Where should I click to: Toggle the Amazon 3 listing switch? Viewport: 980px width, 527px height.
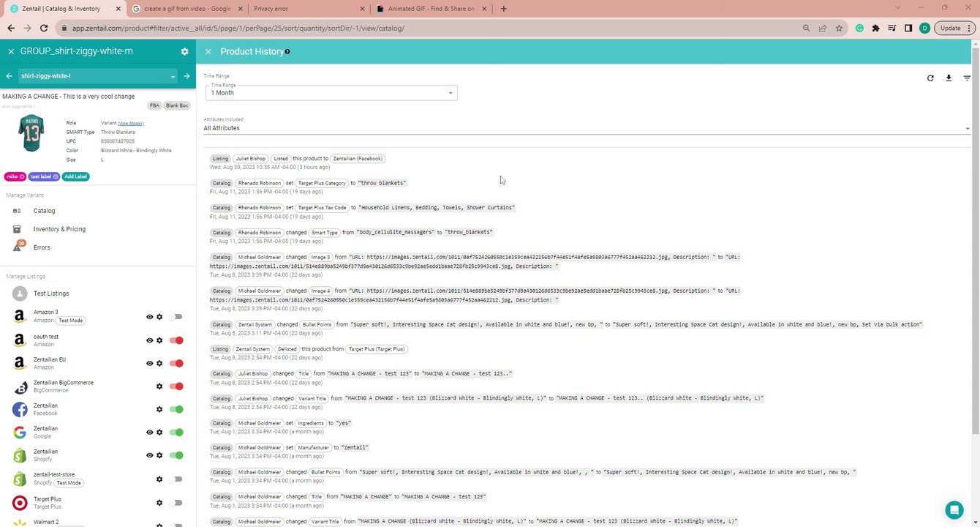tap(176, 317)
